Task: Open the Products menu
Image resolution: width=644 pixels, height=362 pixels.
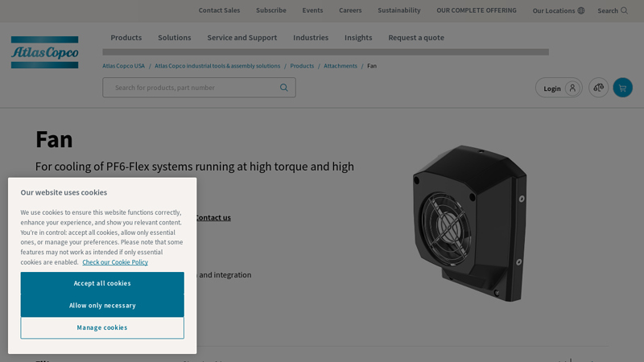Action: pos(126,38)
